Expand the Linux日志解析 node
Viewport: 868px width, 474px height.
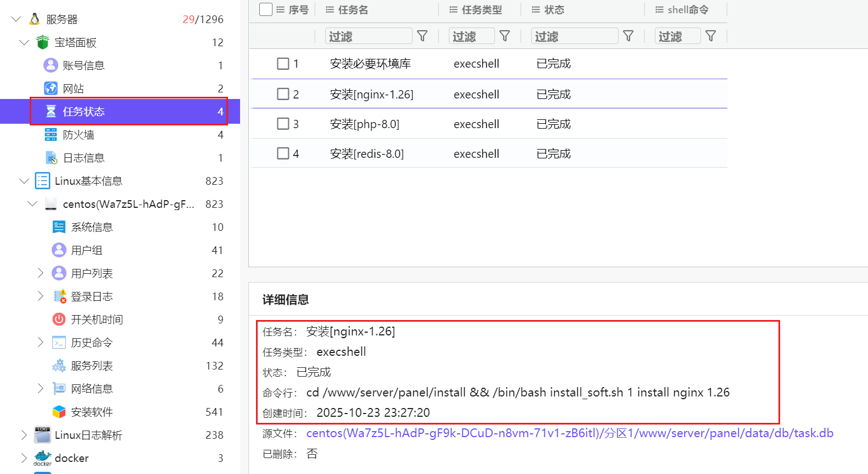(24, 435)
